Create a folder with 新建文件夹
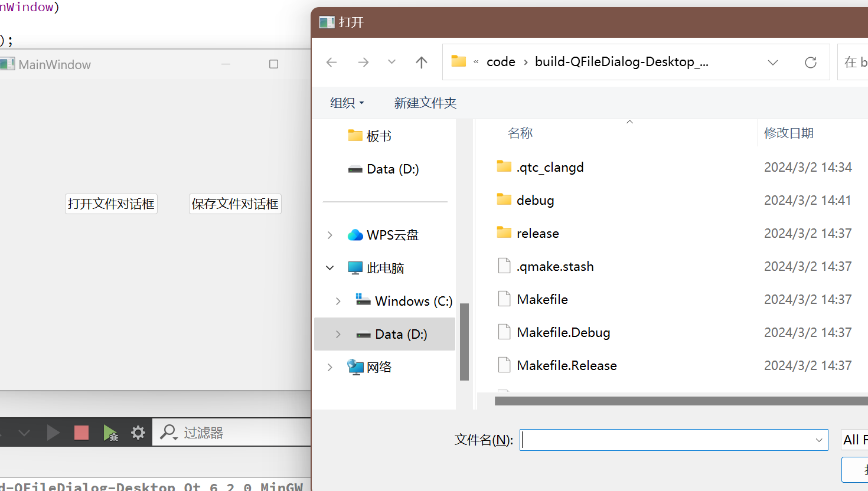 (425, 103)
